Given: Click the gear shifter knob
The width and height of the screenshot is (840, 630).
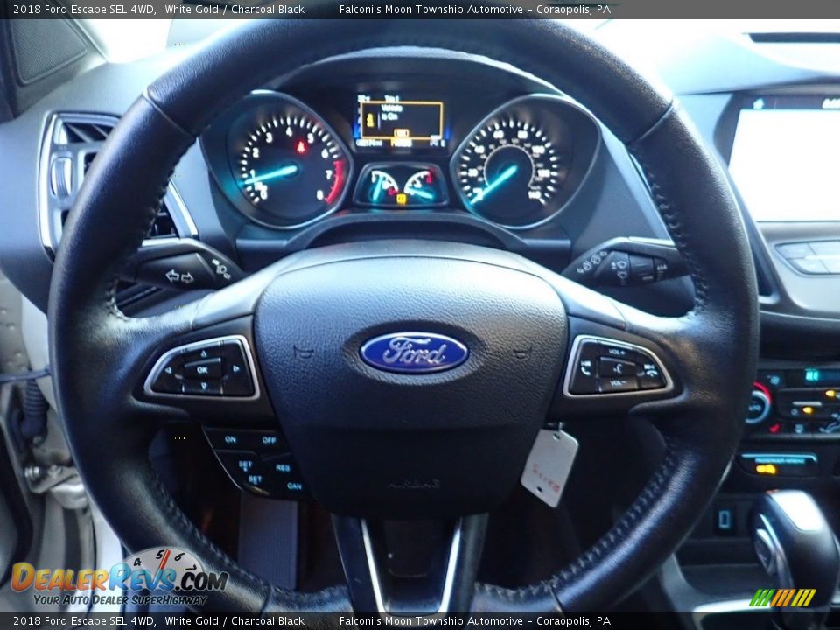Looking at the screenshot, I should click(x=794, y=541).
